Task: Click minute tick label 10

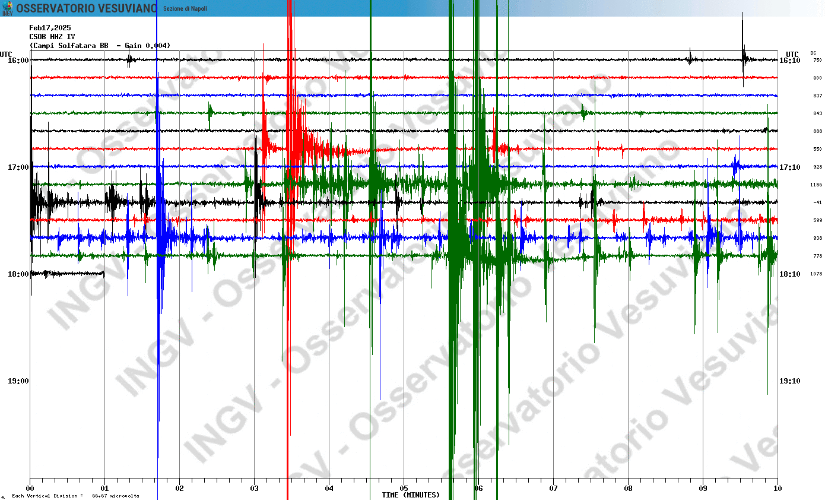Action: coord(778,489)
